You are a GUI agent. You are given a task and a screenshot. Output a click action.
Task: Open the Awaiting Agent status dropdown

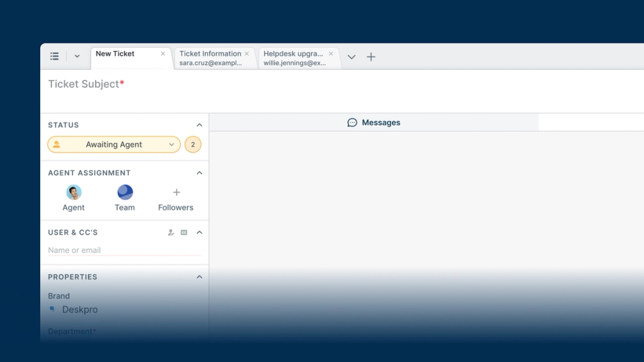pyautogui.click(x=114, y=145)
